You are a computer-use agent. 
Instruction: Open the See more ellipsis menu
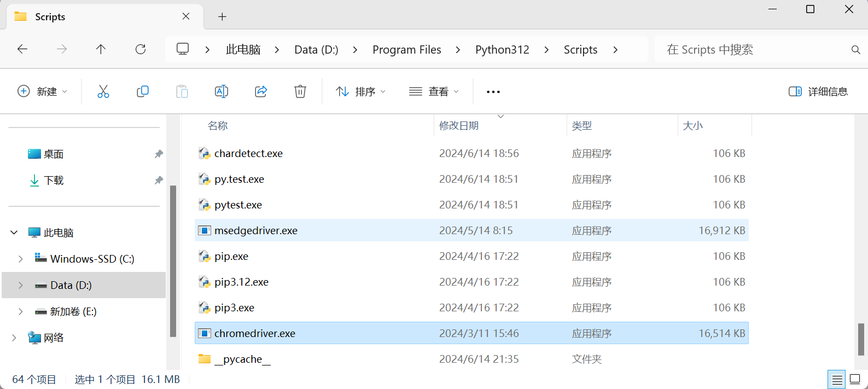(x=493, y=92)
